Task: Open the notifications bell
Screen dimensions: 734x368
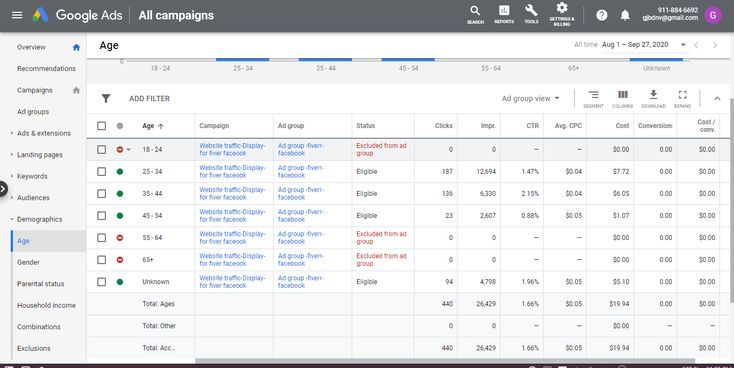Action: (625, 15)
